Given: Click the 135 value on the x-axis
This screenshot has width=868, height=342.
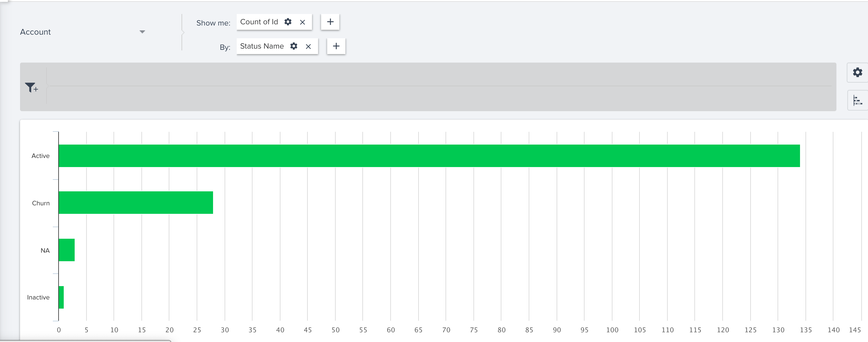Looking at the screenshot, I should (806, 330).
